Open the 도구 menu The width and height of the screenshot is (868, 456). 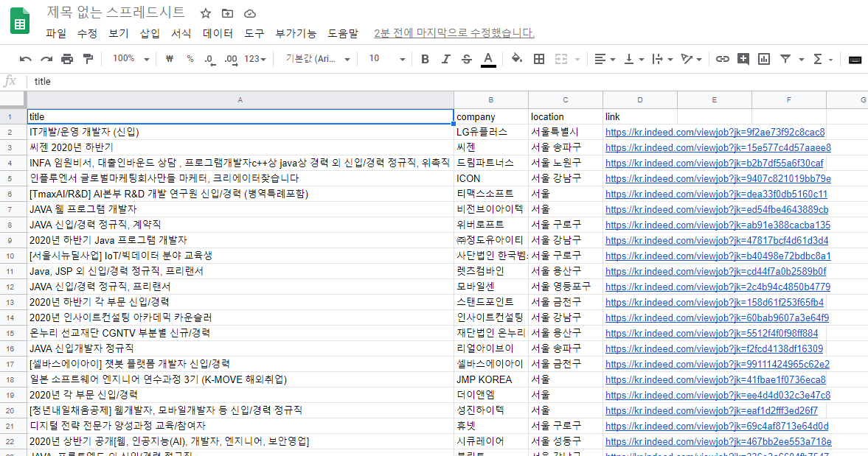point(254,34)
